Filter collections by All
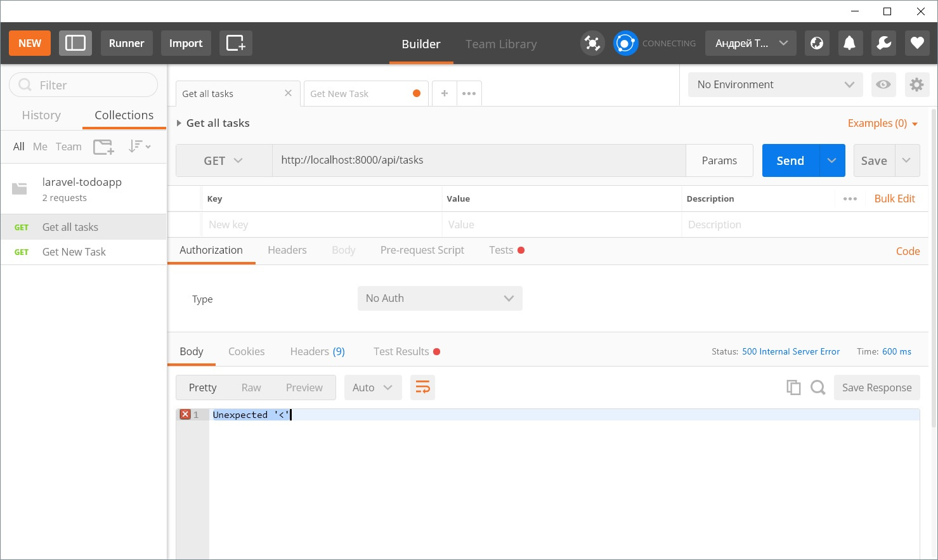938x560 pixels. pyautogui.click(x=19, y=147)
